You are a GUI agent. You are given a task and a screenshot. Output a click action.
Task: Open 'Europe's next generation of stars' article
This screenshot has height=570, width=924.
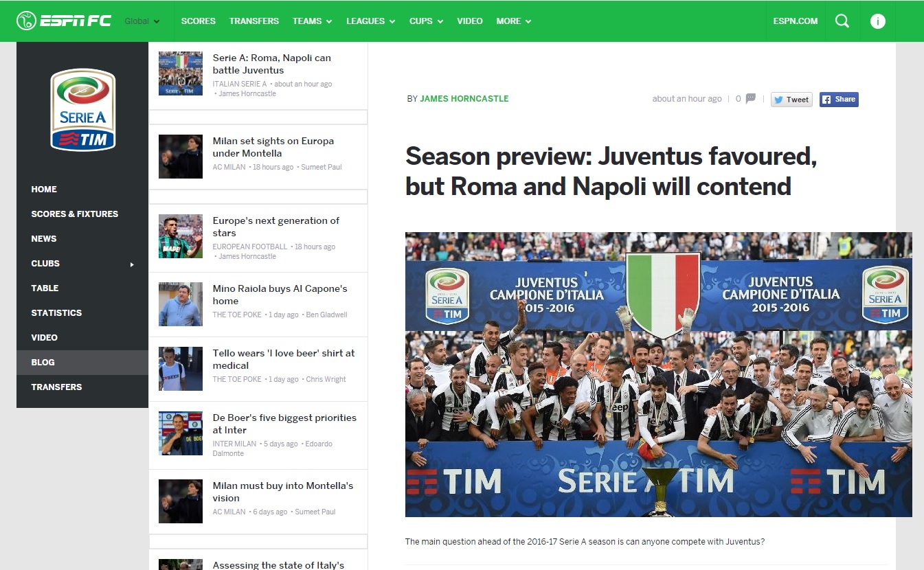[x=276, y=227]
